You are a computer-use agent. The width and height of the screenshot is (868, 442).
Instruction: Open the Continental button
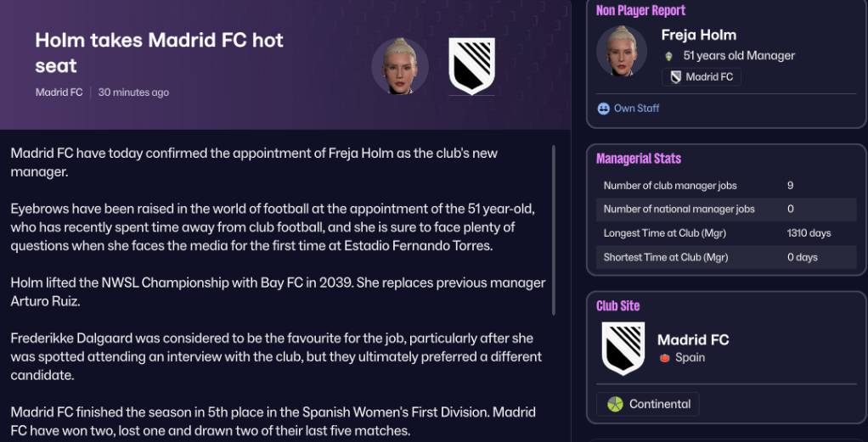tap(648, 404)
